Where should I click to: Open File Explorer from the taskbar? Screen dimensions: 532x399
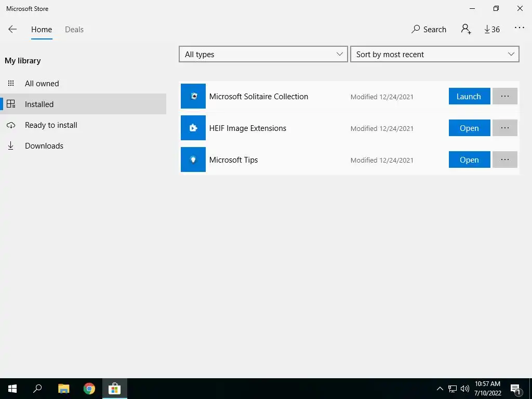63,389
